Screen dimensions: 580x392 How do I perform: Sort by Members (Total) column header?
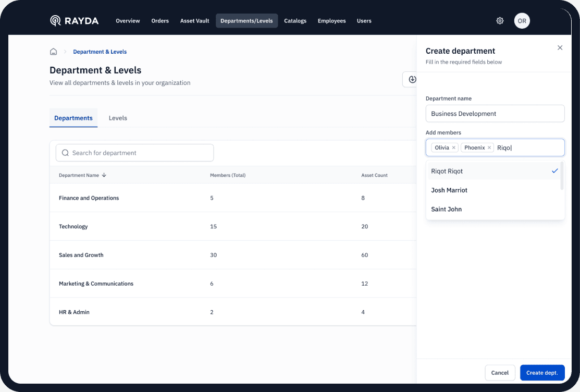pos(228,175)
